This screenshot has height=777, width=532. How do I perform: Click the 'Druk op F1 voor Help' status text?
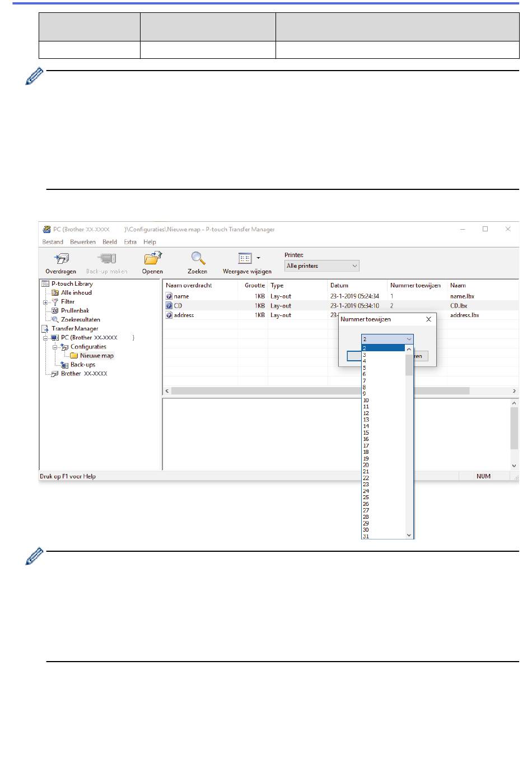(68, 476)
